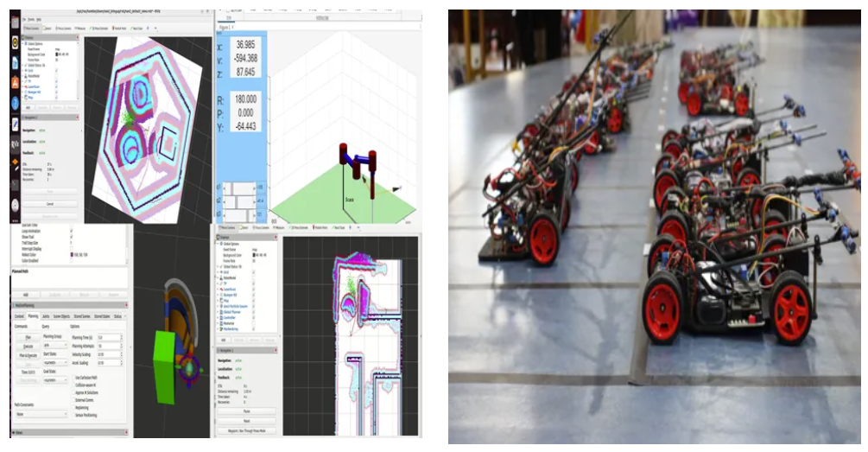
Task: Toggle the Global Planner display checkbox
Action: point(254,312)
